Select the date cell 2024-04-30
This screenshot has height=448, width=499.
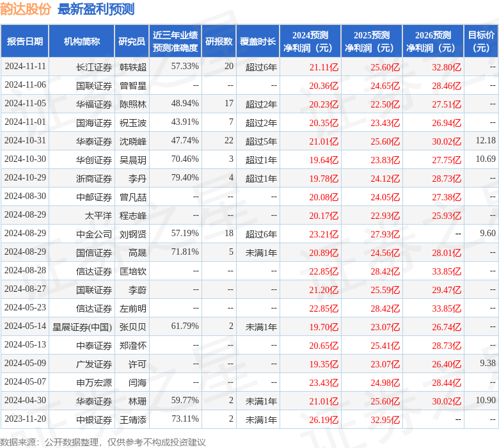(x=26, y=401)
